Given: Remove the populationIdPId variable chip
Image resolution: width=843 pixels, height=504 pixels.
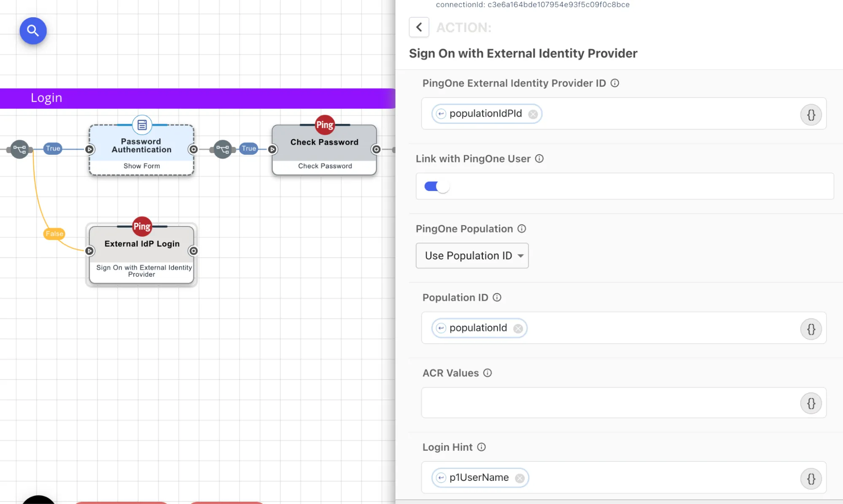Looking at the screenshot, I should pyautogui.click(x=533, y=114).
